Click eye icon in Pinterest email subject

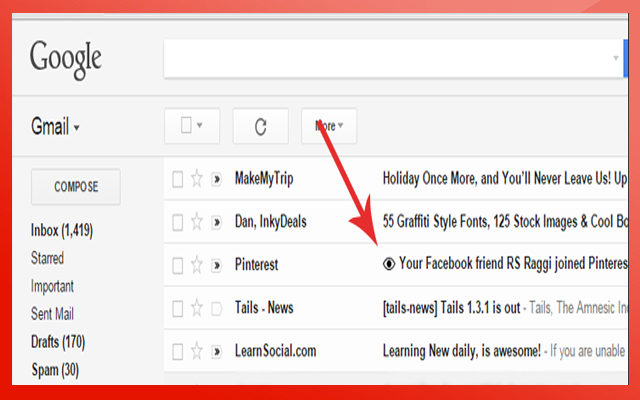pos(389,264)
